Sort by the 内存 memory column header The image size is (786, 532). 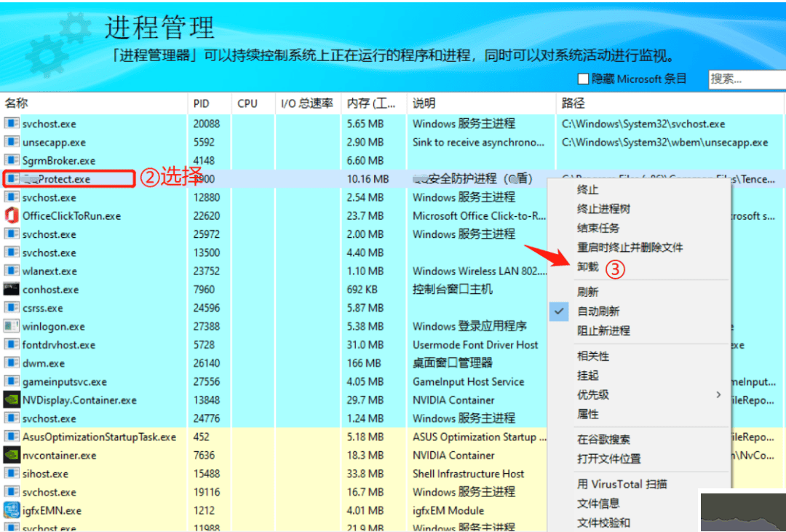pos(371,103)
